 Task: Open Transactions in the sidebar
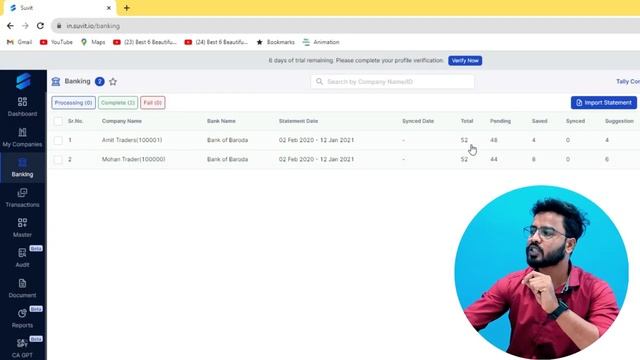pos(22,198)
